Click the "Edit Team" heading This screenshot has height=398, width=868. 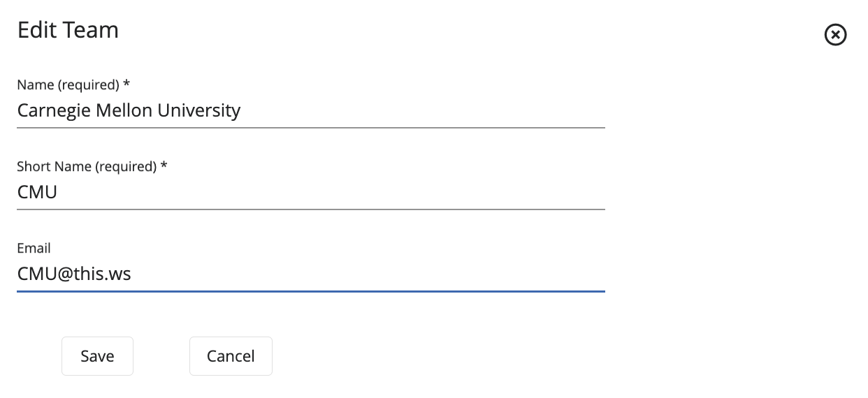tap(68, 30)
